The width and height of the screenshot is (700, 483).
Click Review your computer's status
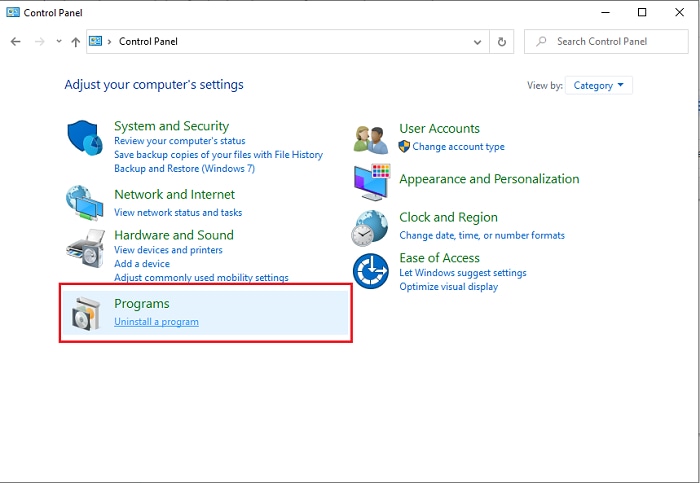[x=179, y=141]
